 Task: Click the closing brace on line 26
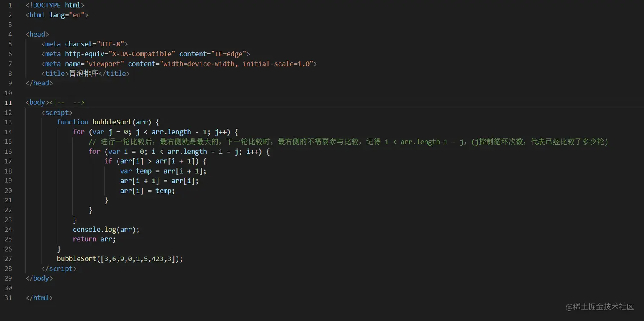point(59,249)
